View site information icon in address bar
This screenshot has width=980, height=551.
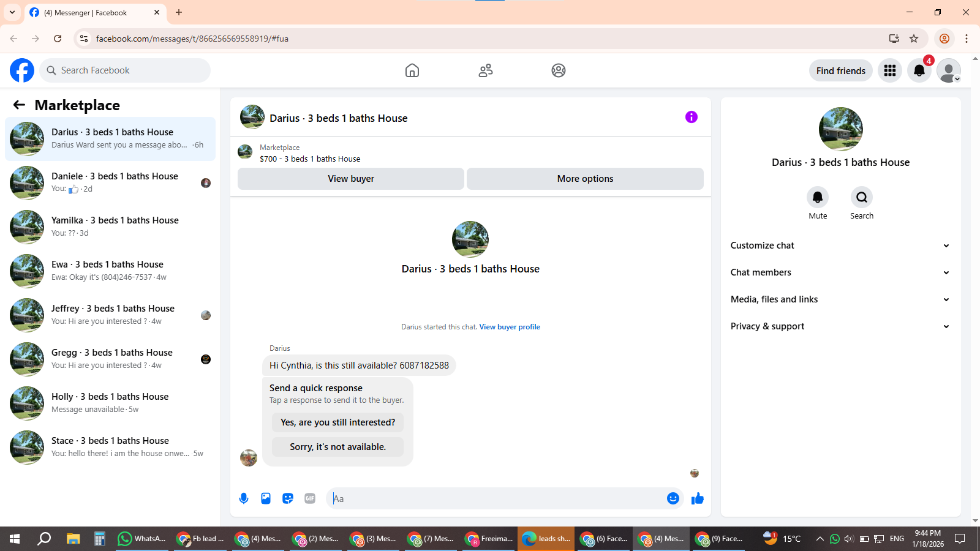(x=84, y=39)
